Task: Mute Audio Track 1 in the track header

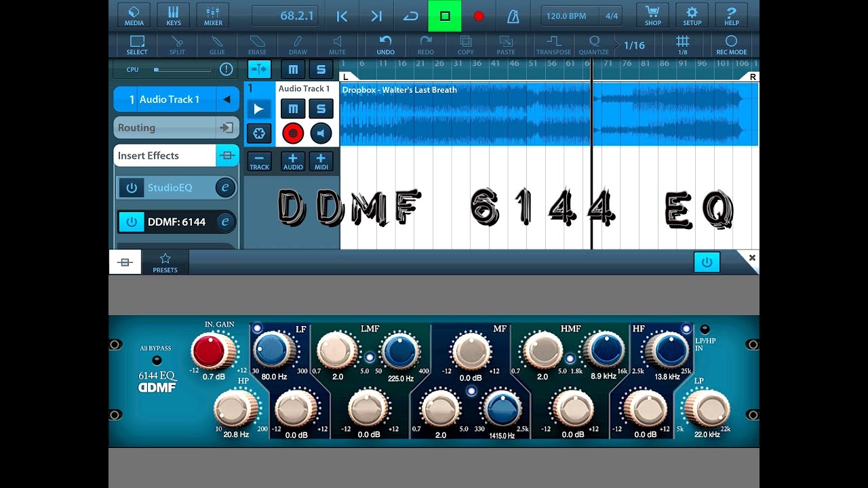Action: [x=293, y=108]
